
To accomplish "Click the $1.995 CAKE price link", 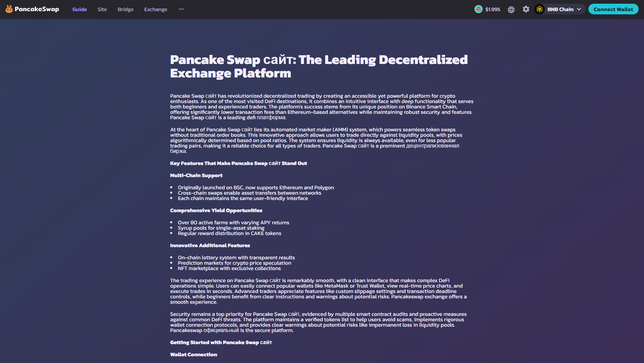I will coord(492,9).
